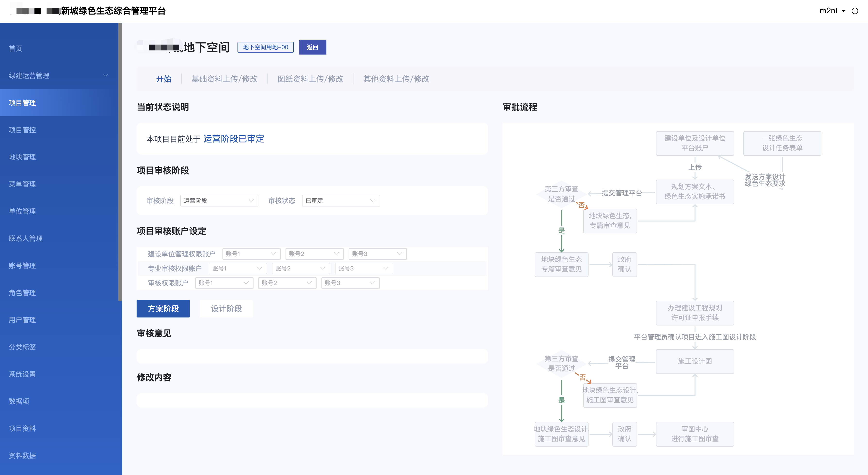
Task: Select the 设计阶段 button
Action: click(x=226, y=309)
